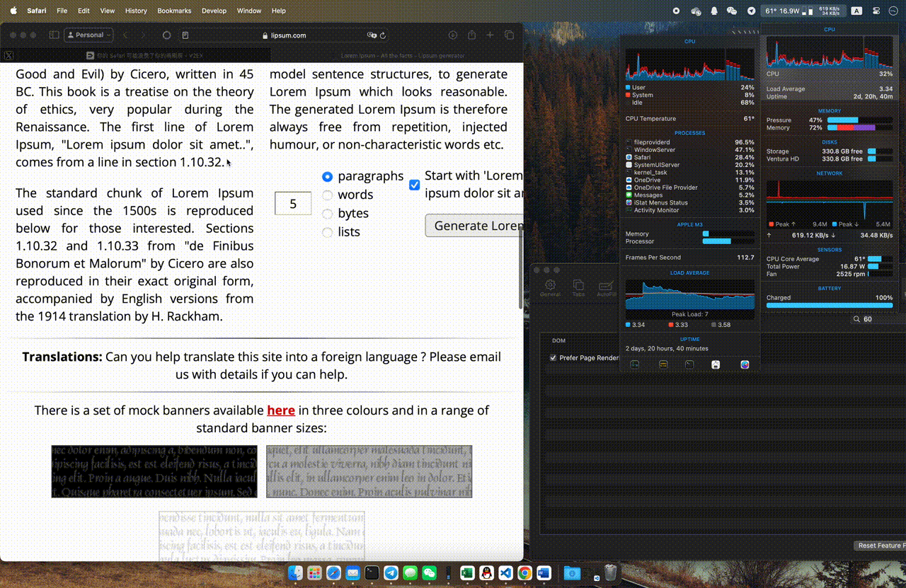Image resolution: width=906 pixels, height=588 pixels.
Task: Open the Develop menu
Action: coord(214,11)
